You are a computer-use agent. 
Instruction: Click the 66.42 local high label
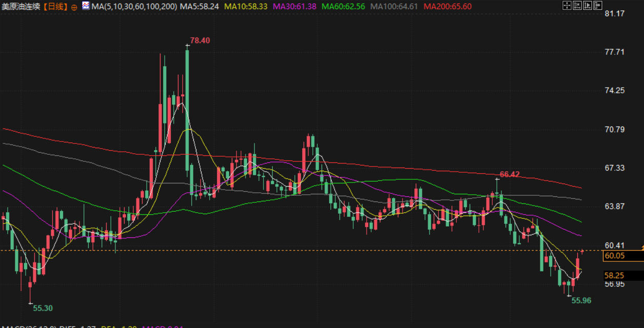(x=510, y=174)
